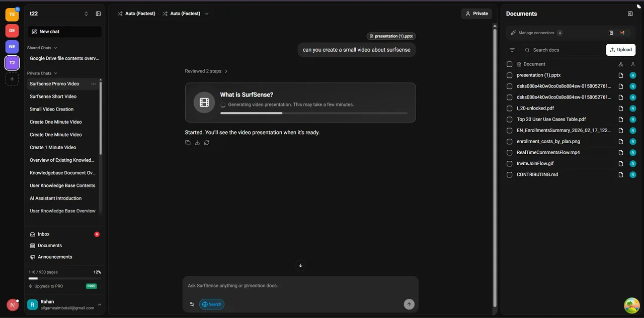Check presentation (1).pptx document

click(510, 75)
